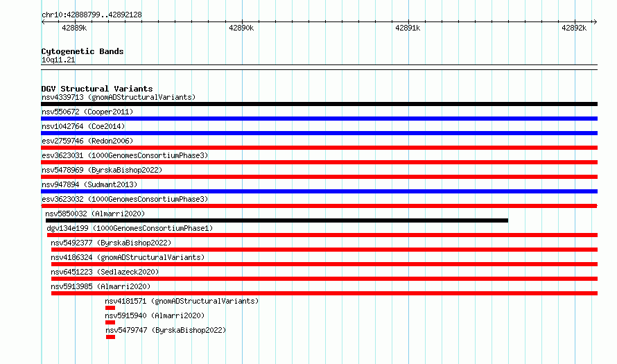Open esv3623032 1000GenomesConsortiumPhase3 label
Viewport: 617px width, 364px height.
[125, 199]
